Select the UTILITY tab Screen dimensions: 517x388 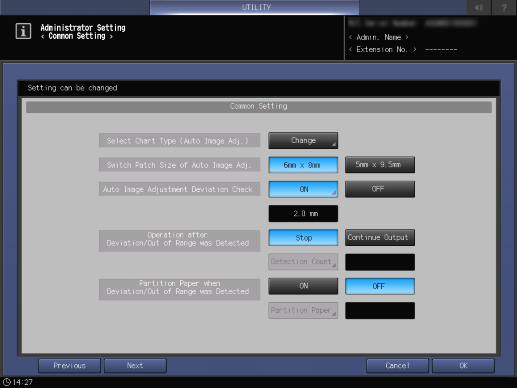point(255,7)
